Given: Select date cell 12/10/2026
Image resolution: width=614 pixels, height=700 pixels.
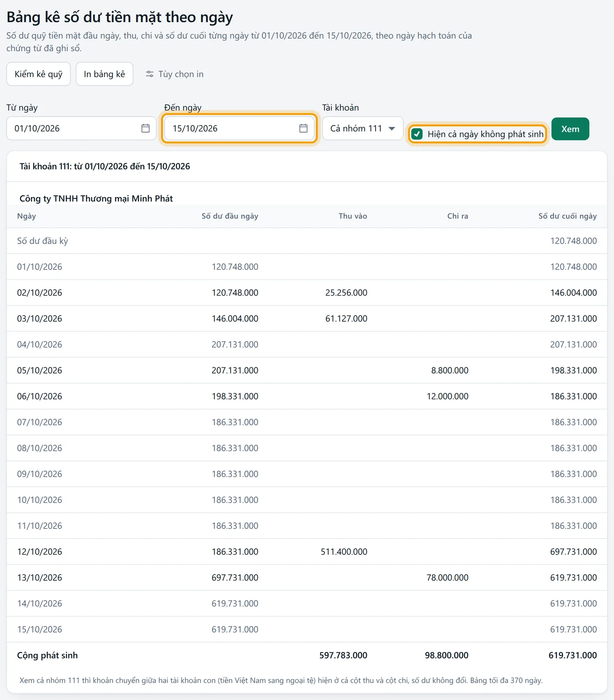Looking at the screenshot, I should 40,552.
